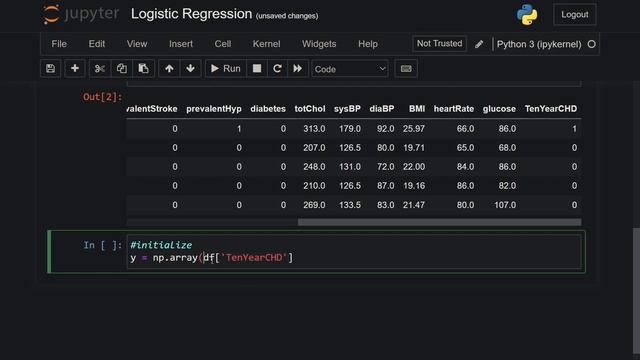Run the selected cell
The width and height of the screenshot is (640, 360).
point(226,69)
